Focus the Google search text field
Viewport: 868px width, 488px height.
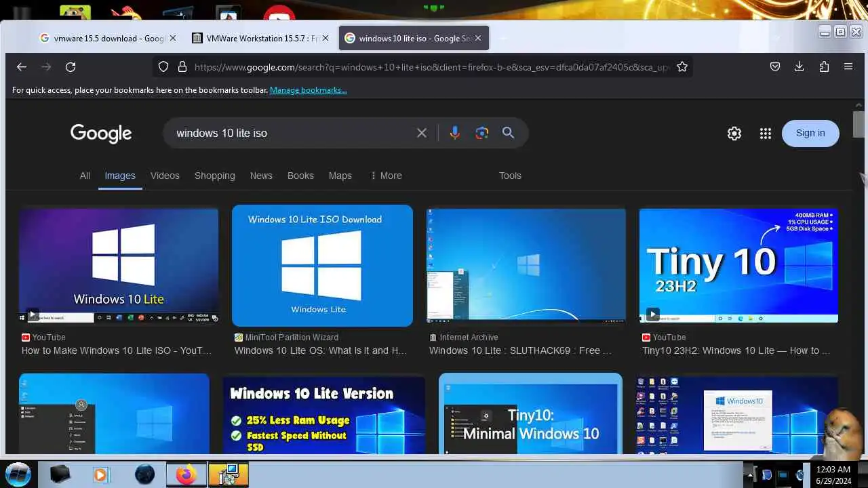tap(292, 133)
